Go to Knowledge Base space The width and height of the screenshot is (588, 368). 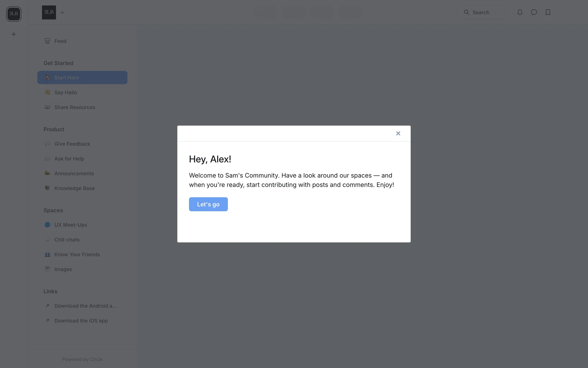coord(74,188)
